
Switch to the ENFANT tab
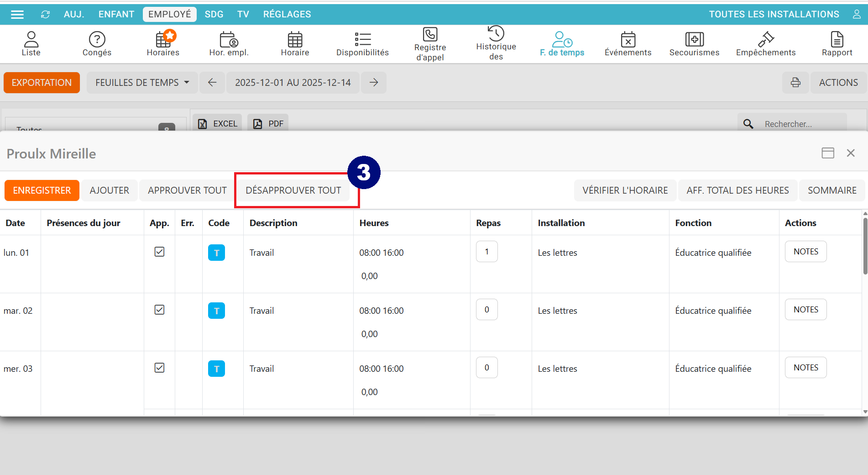click(116, 15)
